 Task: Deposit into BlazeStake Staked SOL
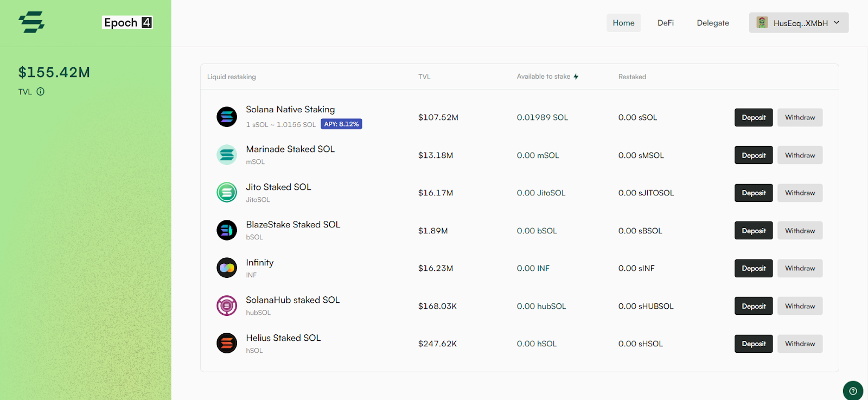coord(754,231)
